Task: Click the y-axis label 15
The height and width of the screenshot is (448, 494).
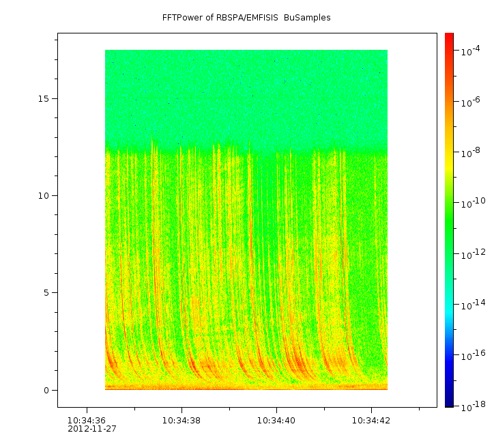Action: pyautogui.click(x=44, y=98)
